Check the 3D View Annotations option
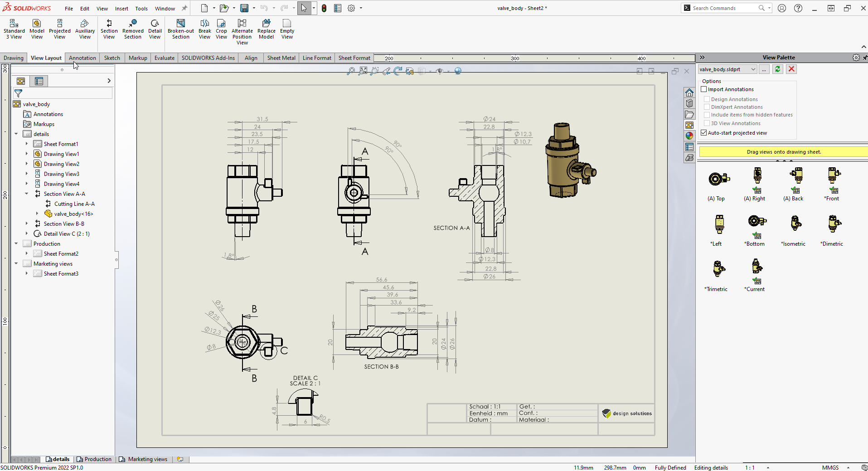 click(x=707, y=123)
